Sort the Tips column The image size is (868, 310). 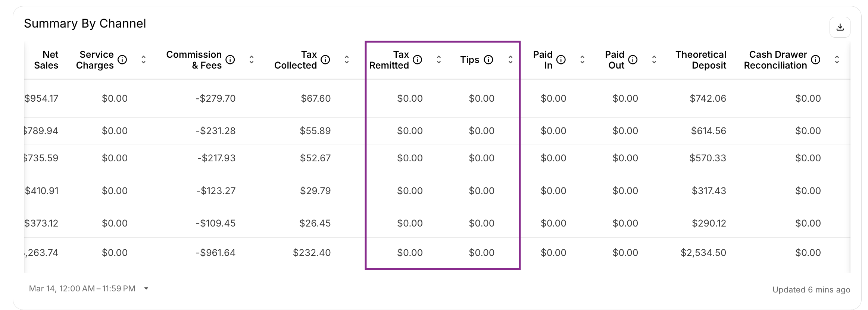pos(511,60)
